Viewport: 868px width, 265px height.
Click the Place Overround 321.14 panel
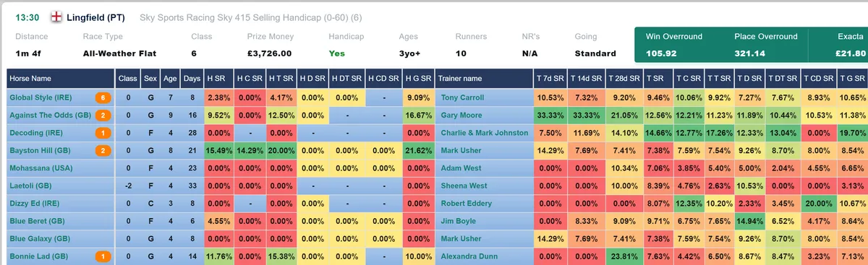click(765, 45)
